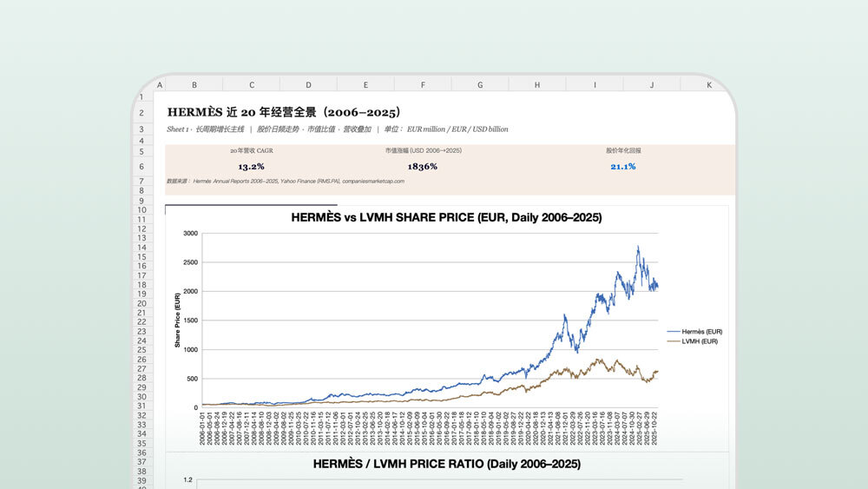Screen dimensions: 868x489
Task: Click the 2500 y-axis label
Action: tap(190, 262)
